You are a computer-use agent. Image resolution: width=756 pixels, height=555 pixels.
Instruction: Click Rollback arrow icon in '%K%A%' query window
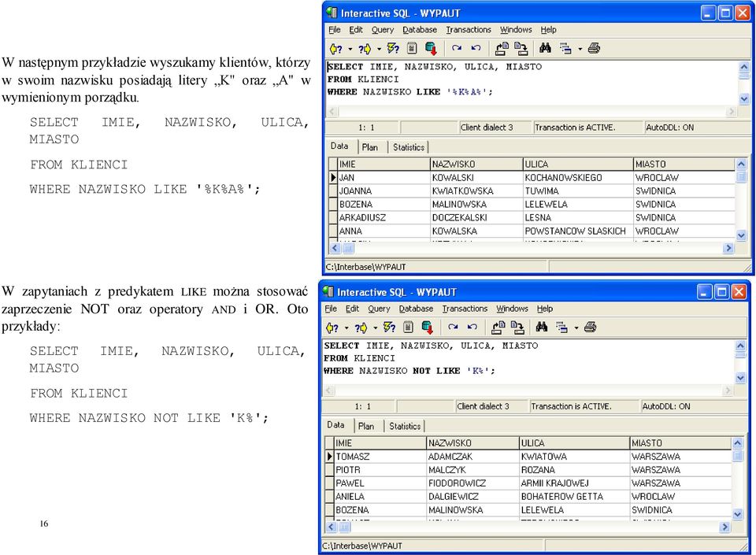click(476, 48)
